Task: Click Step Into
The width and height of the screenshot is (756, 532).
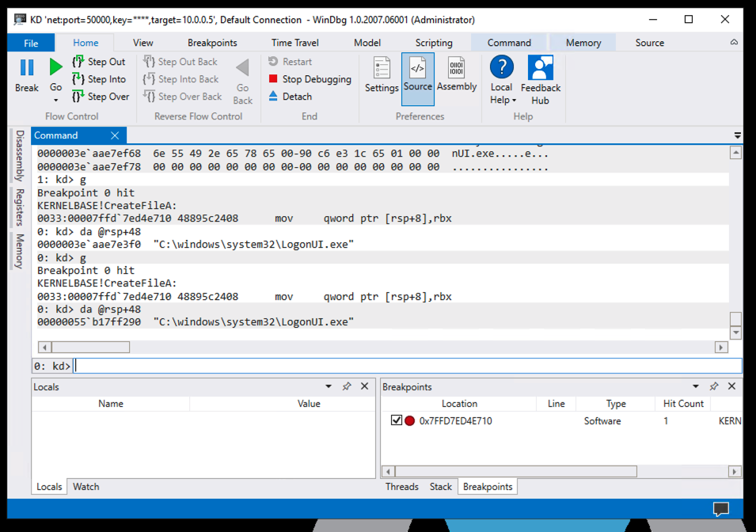Action: pos(99,79)
